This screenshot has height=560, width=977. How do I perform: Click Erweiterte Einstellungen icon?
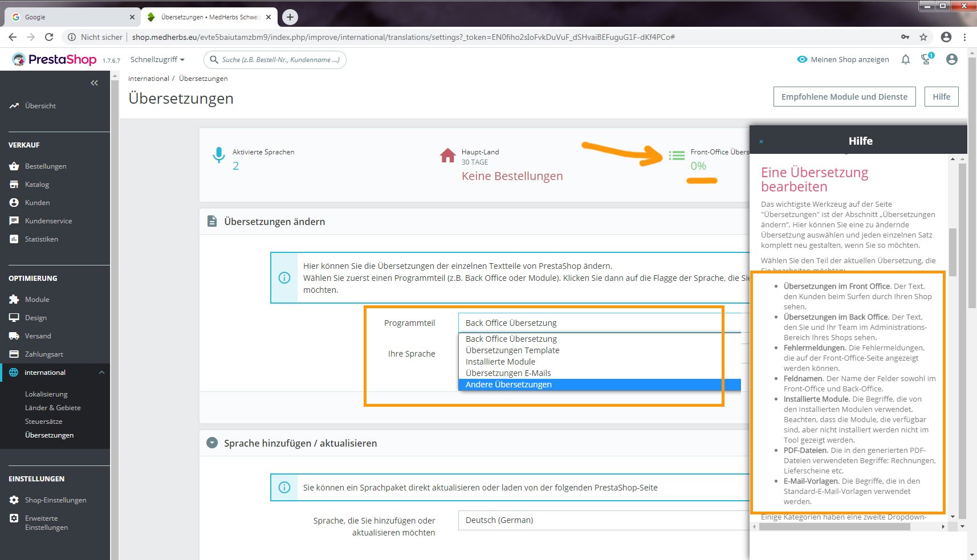(x=14, y=518)
